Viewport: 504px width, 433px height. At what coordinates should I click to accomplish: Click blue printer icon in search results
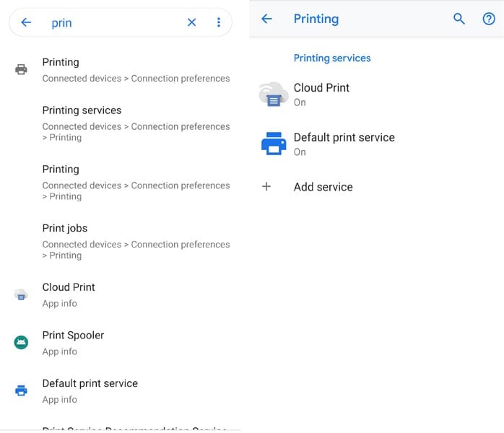pyautogui.click(x=21, y=390)
